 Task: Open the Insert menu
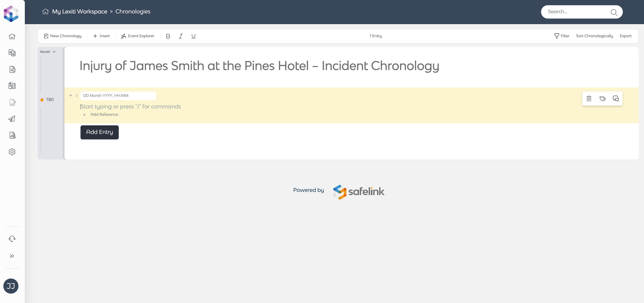[x=101, y=36]
